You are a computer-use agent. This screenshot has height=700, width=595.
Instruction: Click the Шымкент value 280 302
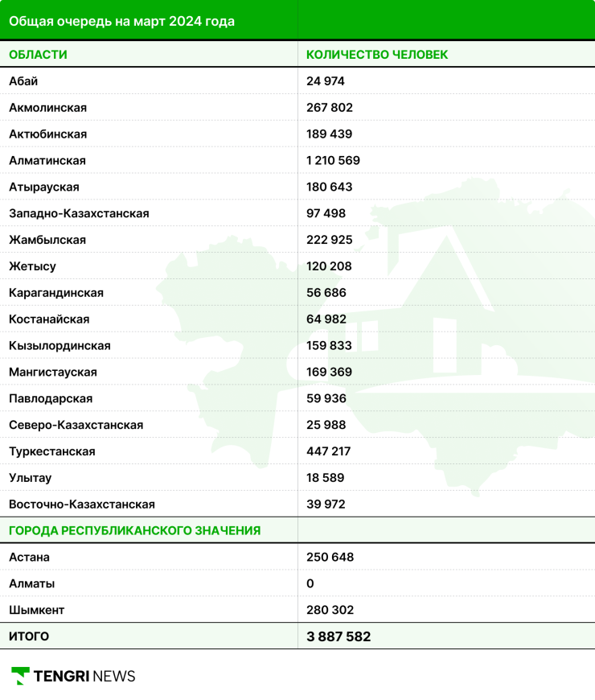tap(330, 610)
